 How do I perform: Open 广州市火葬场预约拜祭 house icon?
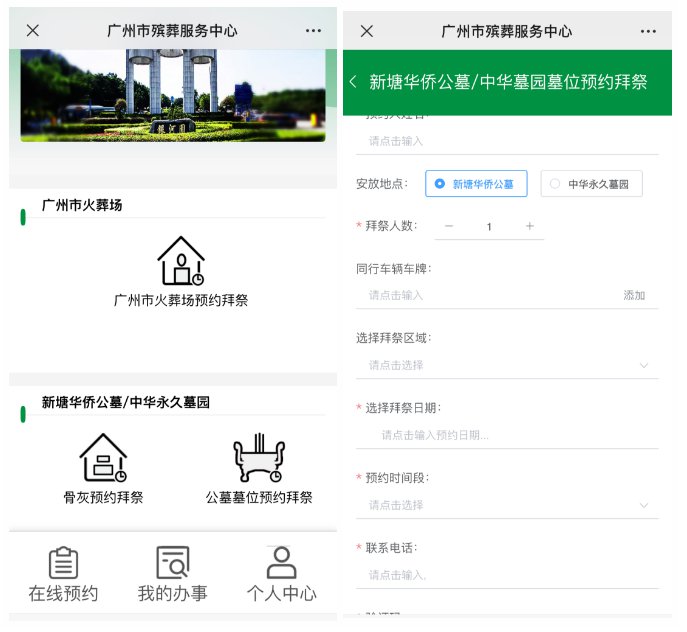coord(181,261)
